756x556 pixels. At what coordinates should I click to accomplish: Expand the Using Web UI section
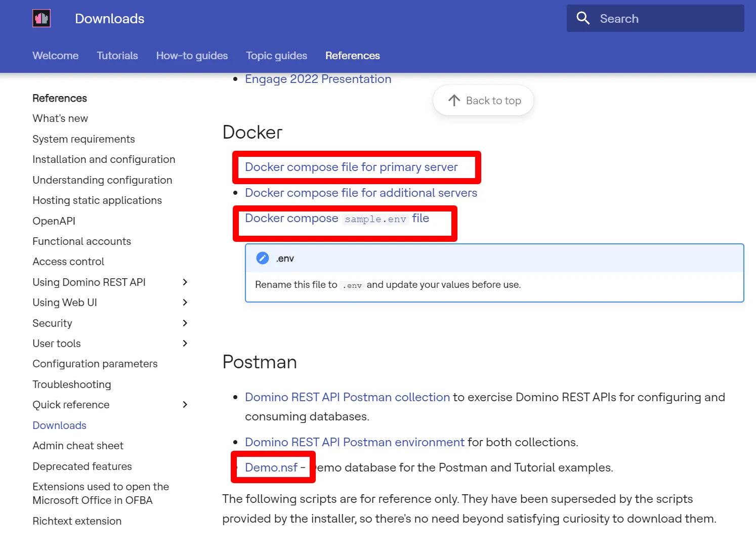pos(185,303)
